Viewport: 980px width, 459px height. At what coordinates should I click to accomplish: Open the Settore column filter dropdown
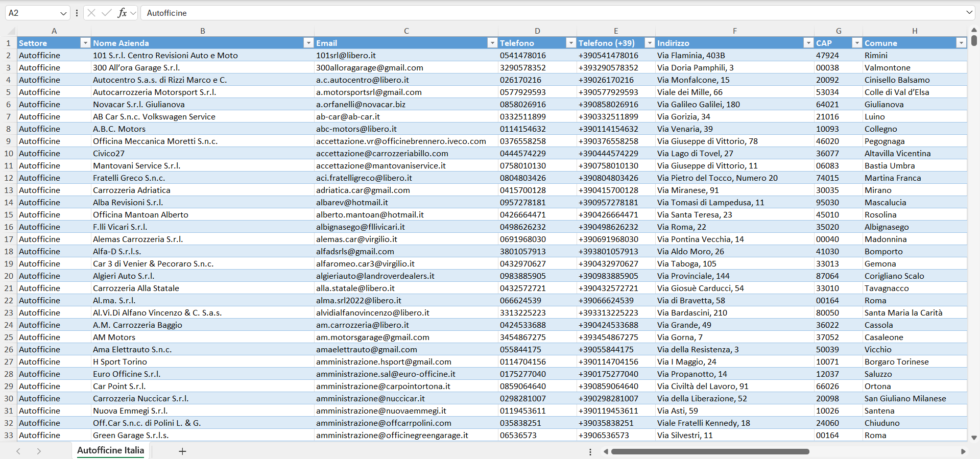[85, 43]
